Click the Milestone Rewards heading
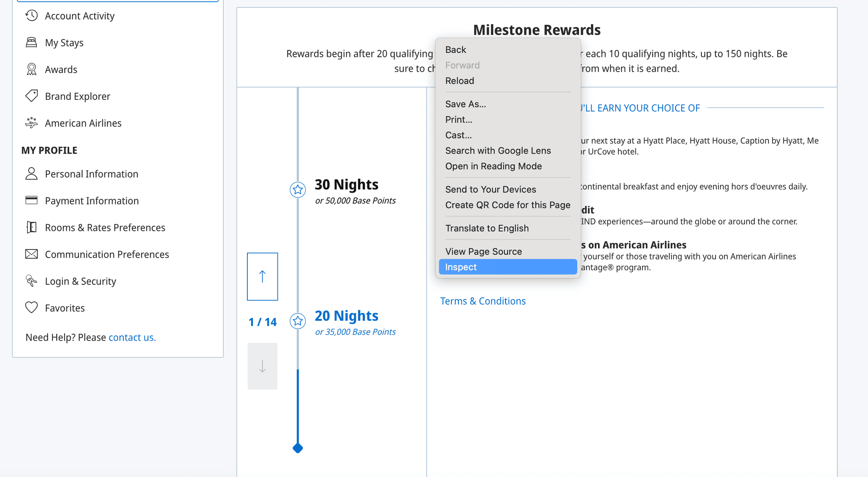 pyautogui.click(x=537, y=30)
